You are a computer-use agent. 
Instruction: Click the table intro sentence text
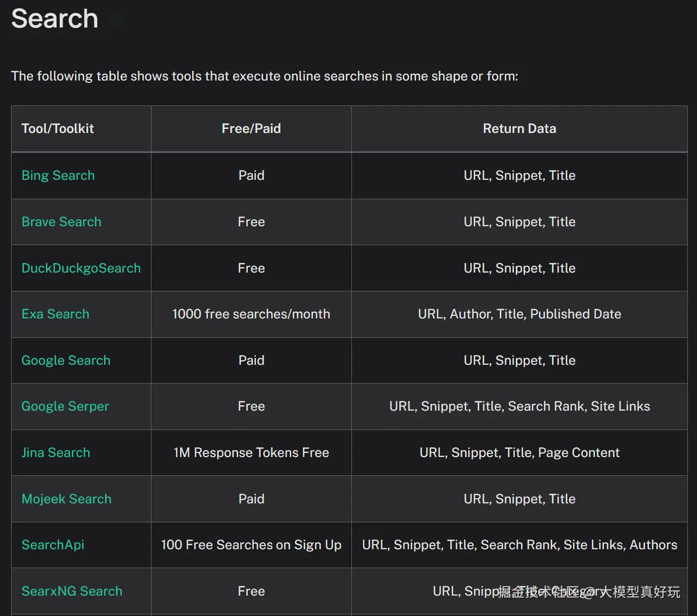click(264, 76)
